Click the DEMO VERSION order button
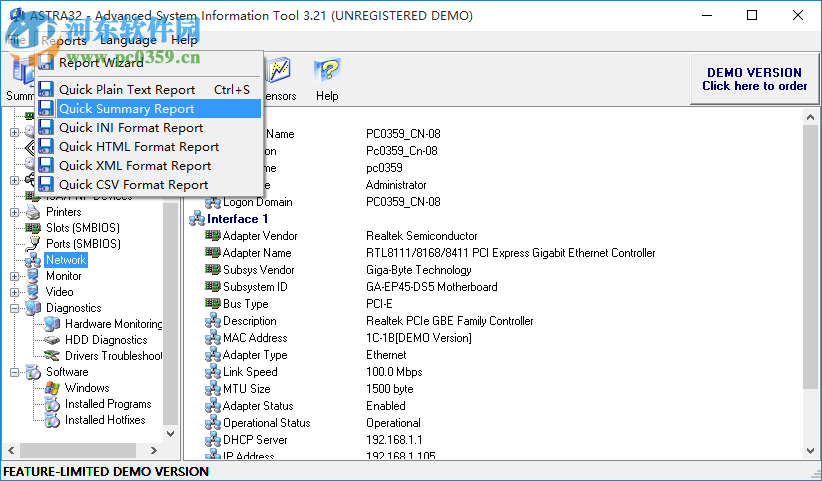822x481 pixels. coord(754,79)
